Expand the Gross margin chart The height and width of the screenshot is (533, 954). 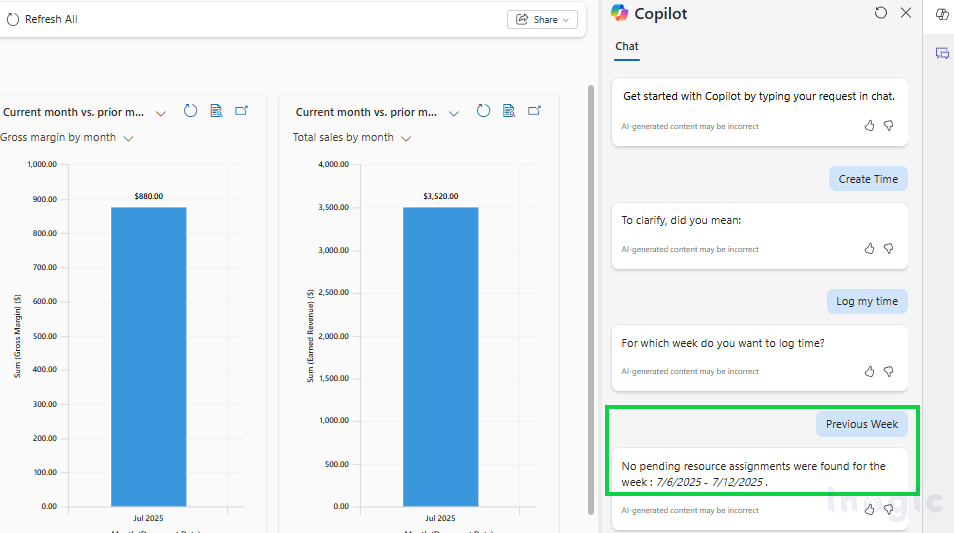pyautogui.click(x=242, y=111)
